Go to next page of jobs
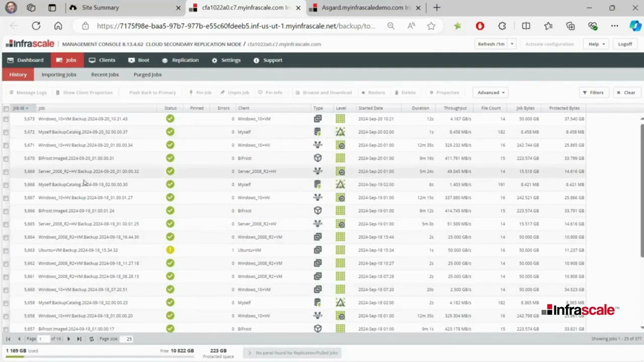Image resolution: width=644 pixels, height=362 pixels. click(x=68, y=339)
